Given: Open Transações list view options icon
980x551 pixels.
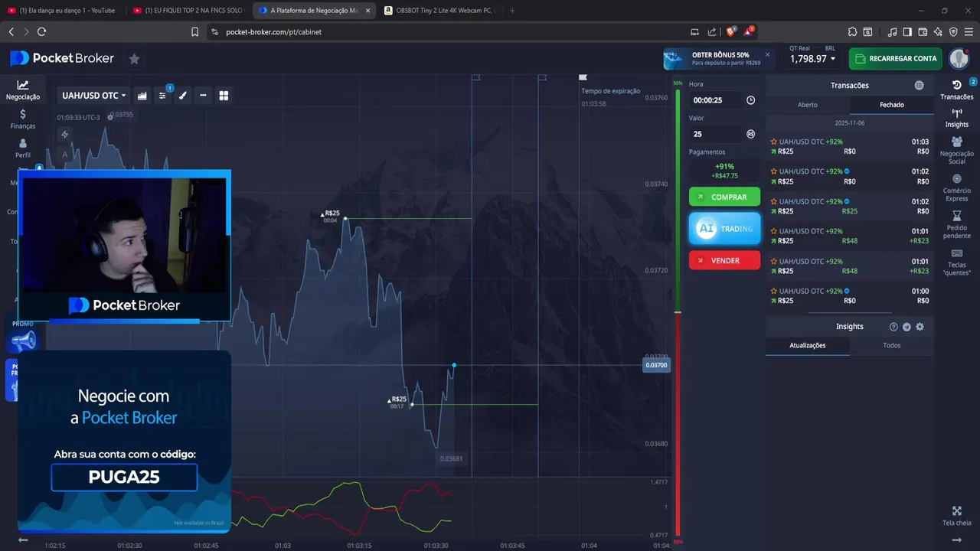Looking at the screenshot, I should (x=919, y=86).
